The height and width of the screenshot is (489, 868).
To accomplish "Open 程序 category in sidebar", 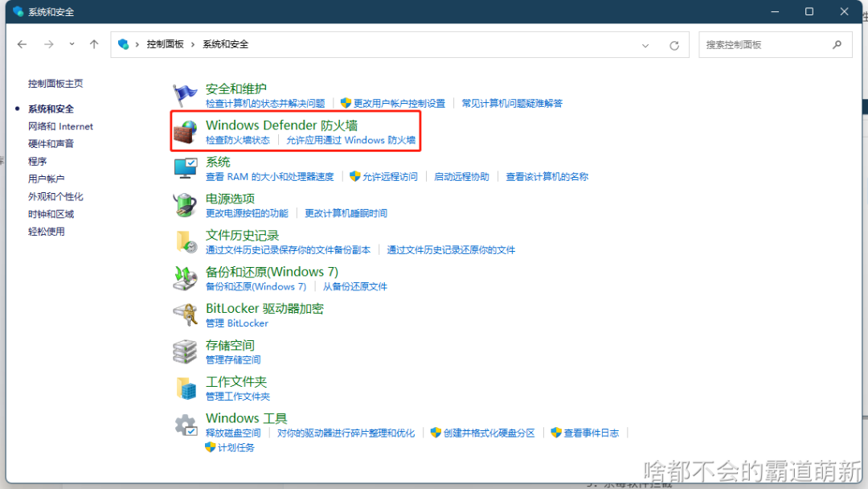I will tap(37, 161).
